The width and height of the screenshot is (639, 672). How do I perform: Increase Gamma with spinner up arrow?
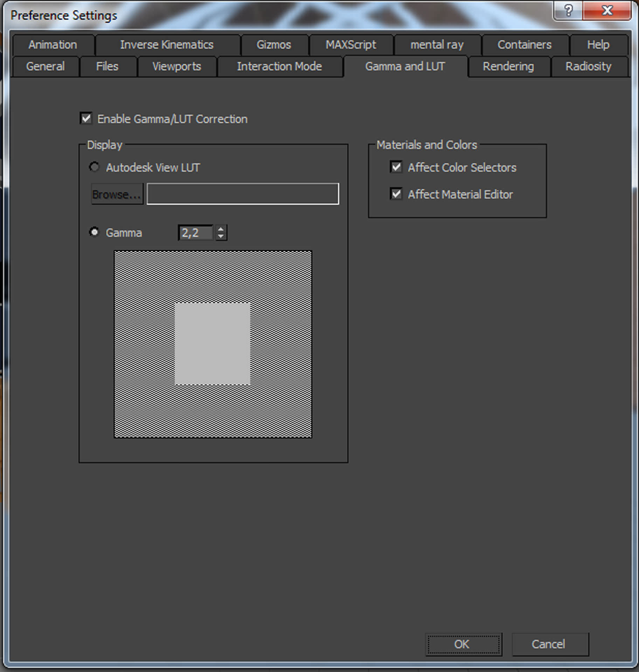click(221, 229)
